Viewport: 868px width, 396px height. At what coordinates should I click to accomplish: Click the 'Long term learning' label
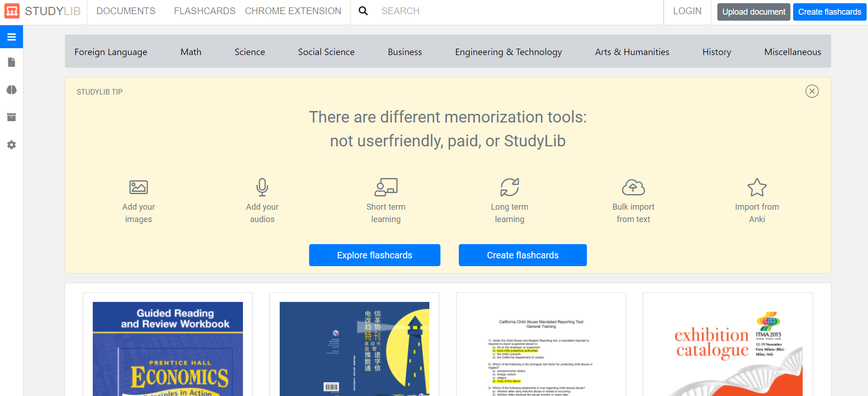[x=510, y=213]
